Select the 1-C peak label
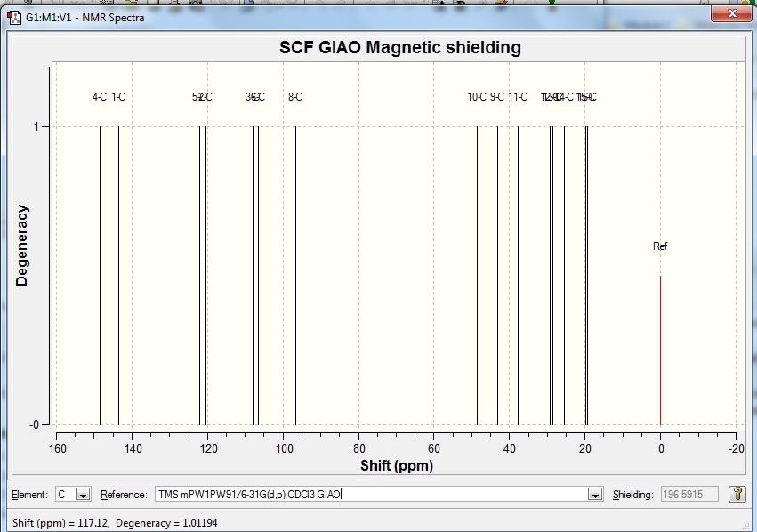757x532 pixels. [x=118, y=97]
